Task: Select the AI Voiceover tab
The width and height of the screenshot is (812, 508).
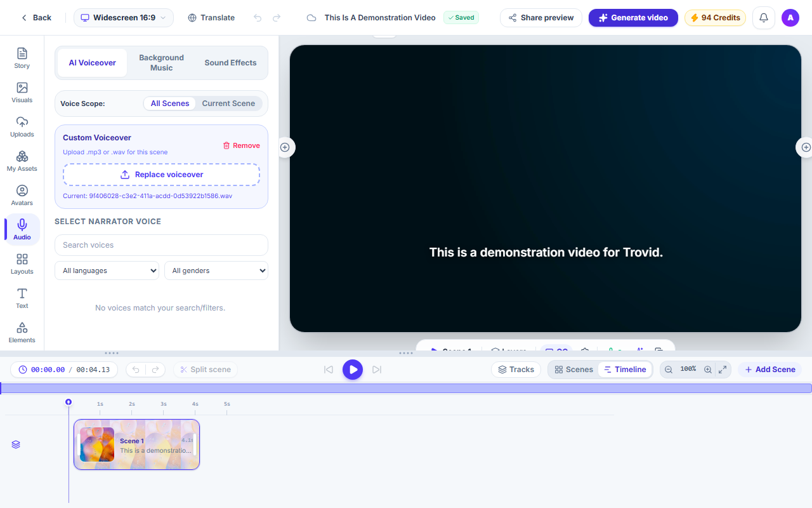Action: [x=93, y=63]
